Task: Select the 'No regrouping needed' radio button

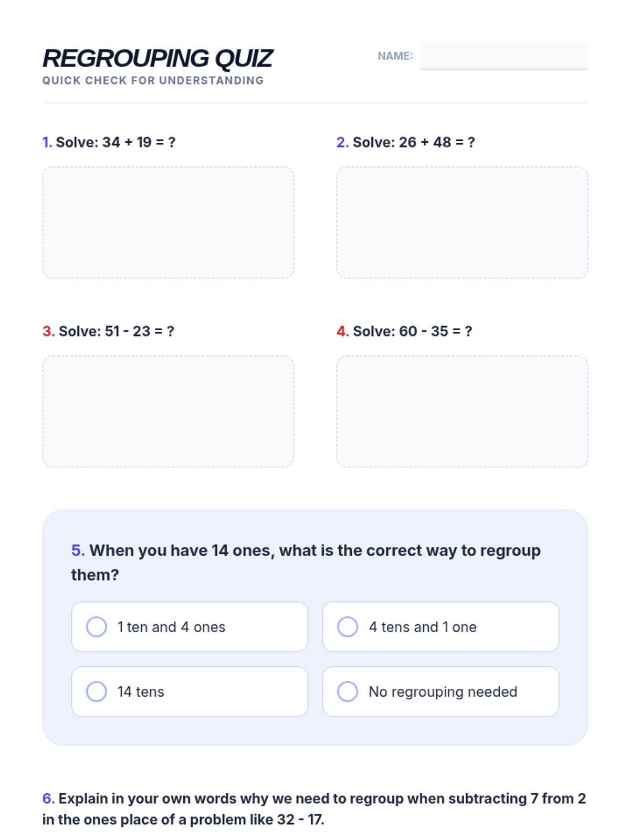Action: click(x=348, y=691)
